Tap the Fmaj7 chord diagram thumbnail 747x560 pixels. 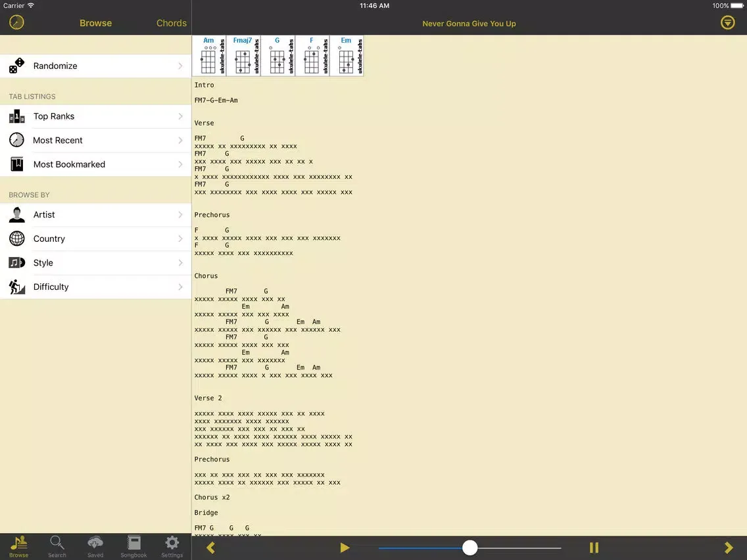tap(243, 56)
